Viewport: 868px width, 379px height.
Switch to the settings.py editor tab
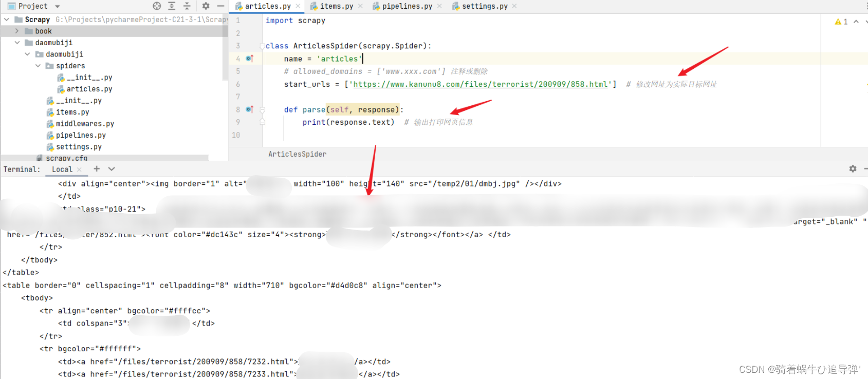tap(484, 6)
